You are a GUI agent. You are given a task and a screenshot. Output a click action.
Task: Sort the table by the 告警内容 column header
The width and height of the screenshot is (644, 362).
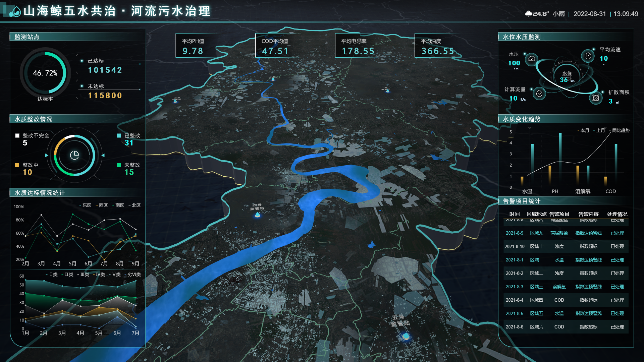(x=588, y=214)
